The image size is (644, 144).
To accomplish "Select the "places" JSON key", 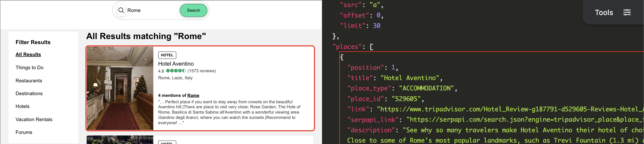I will tap(347, 47).
